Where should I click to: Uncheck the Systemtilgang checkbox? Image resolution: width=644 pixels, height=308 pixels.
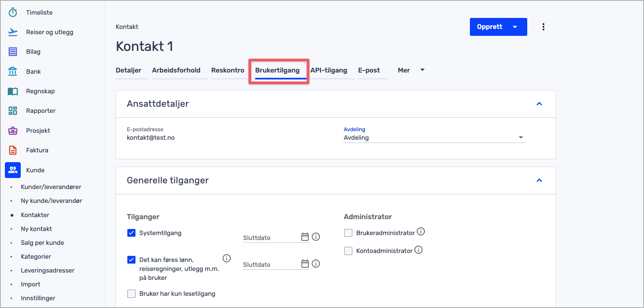click(131, 233)
